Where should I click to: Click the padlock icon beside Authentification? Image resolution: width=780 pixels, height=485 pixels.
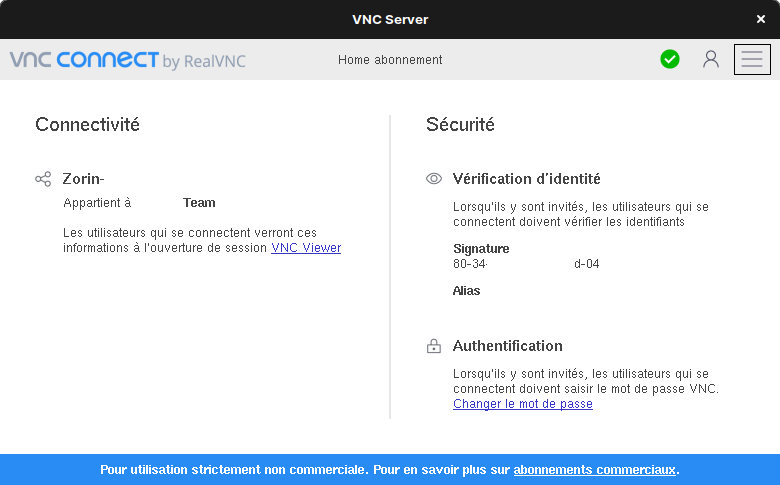point(433,347)
